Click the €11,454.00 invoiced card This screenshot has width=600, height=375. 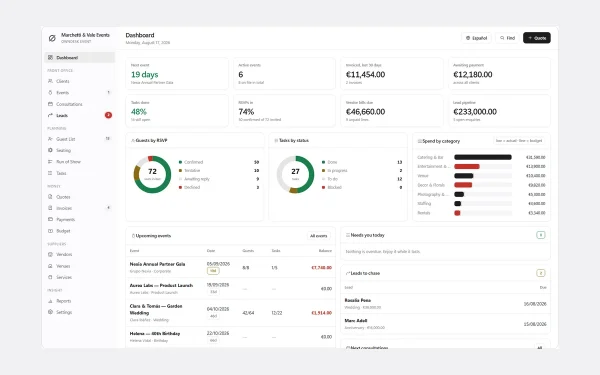point(392,73)
